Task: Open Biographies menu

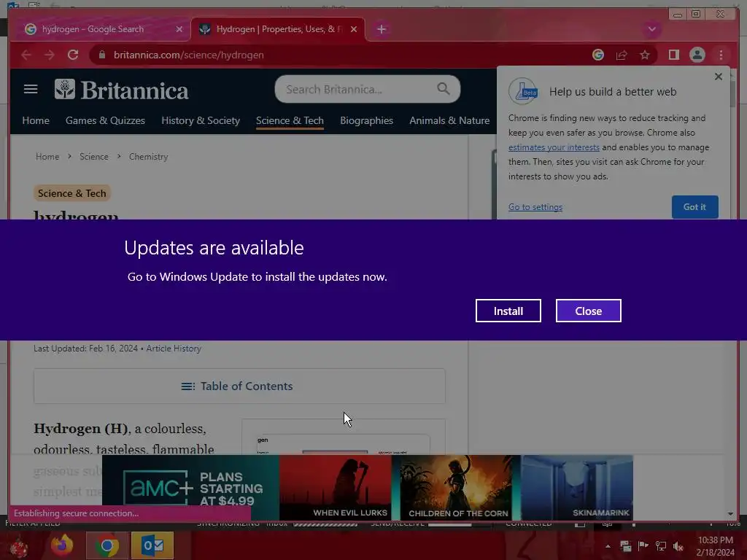Action: [x=366, y=120]
